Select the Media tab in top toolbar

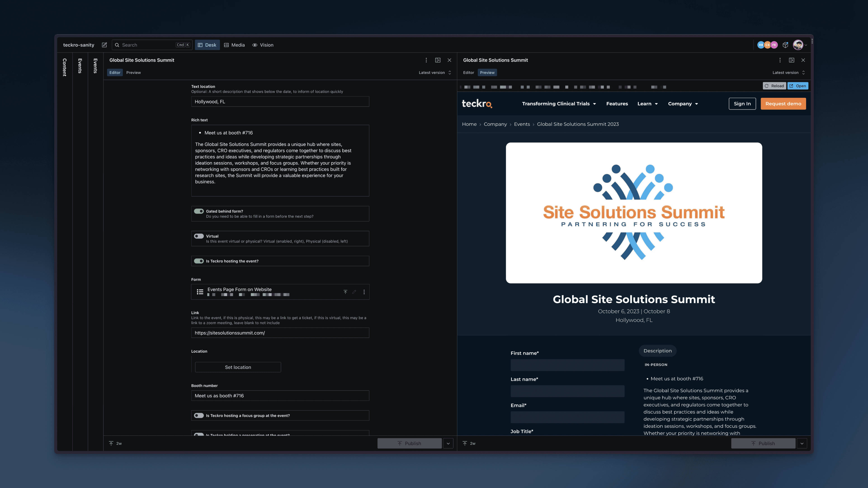tap(234, 45)
